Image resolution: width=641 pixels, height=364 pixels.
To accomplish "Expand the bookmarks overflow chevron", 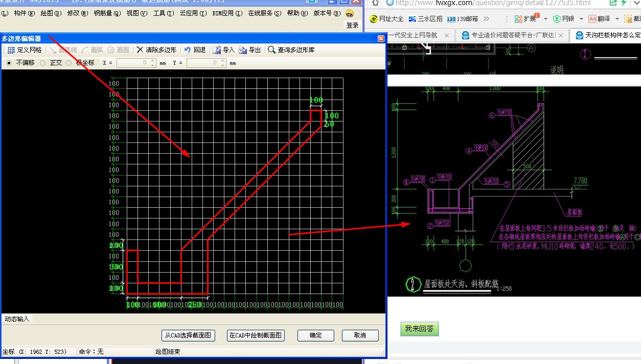I will click(x=486, y=19).
